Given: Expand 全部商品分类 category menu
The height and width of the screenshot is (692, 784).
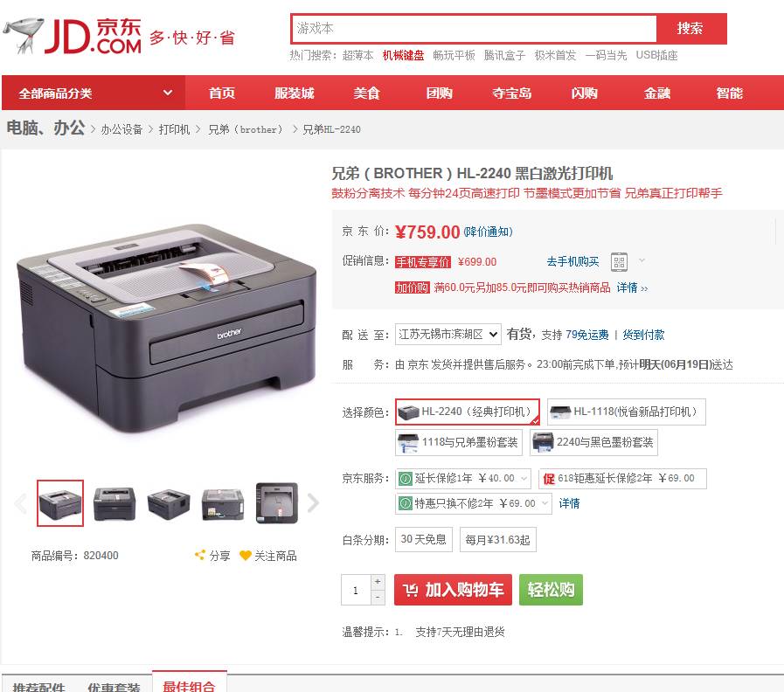Looking at the screenshot, I should (94, 93).
